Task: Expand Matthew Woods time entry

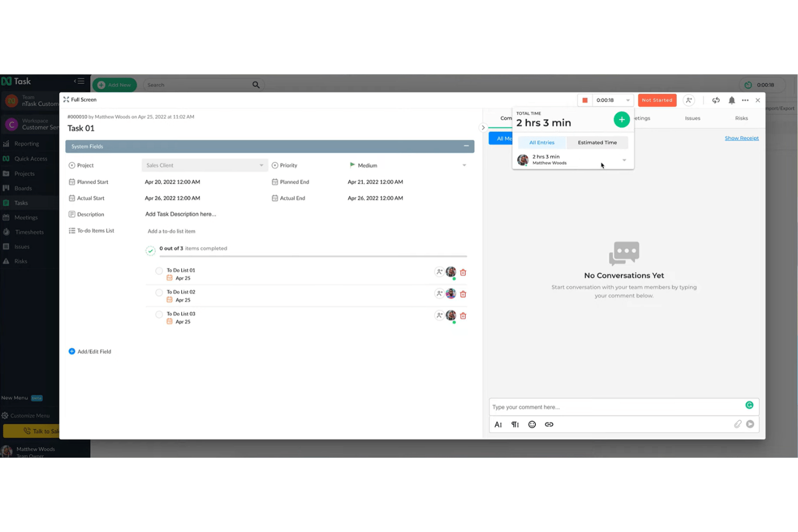Action: point(624,160)
